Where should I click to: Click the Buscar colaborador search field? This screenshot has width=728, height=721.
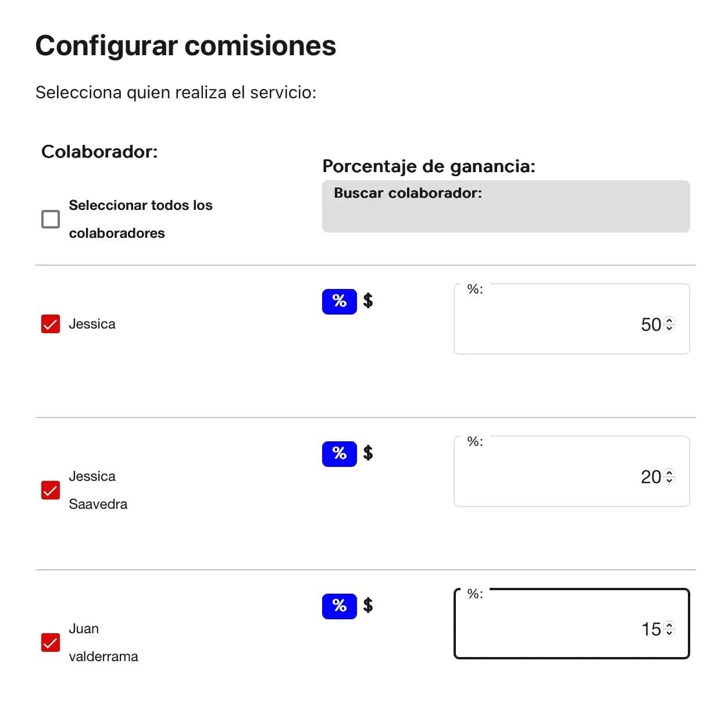[x=505, y=206]
